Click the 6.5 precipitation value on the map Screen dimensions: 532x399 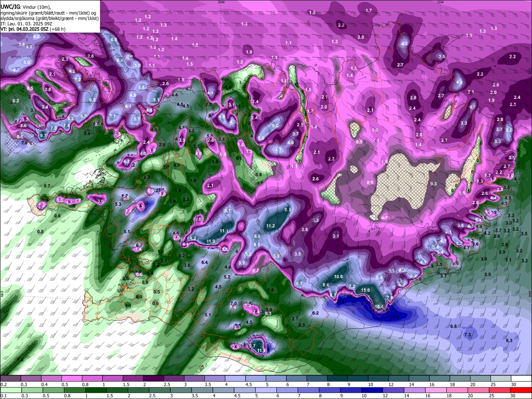(x=92, y=100)
